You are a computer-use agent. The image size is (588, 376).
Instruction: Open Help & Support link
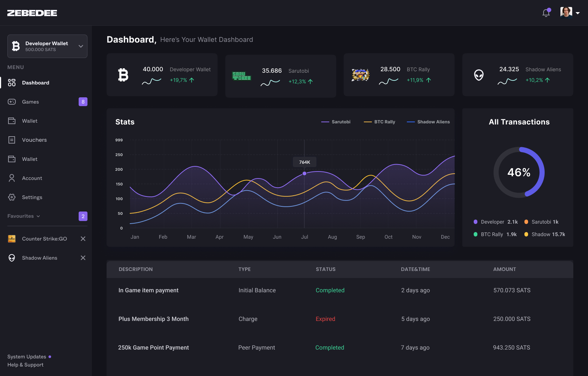tap(25, 365)
